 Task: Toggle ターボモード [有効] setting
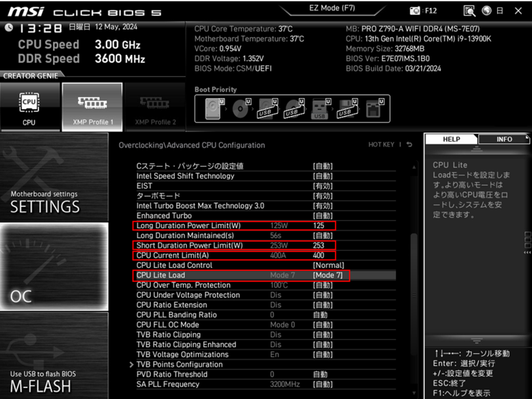323,196
